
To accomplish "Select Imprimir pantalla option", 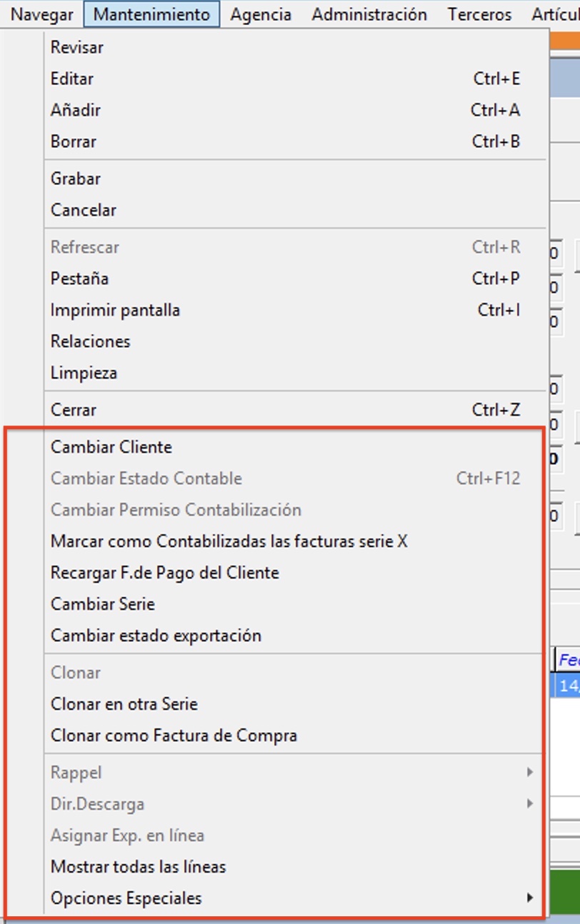I will pyautogui.click(x=115, y=311).
